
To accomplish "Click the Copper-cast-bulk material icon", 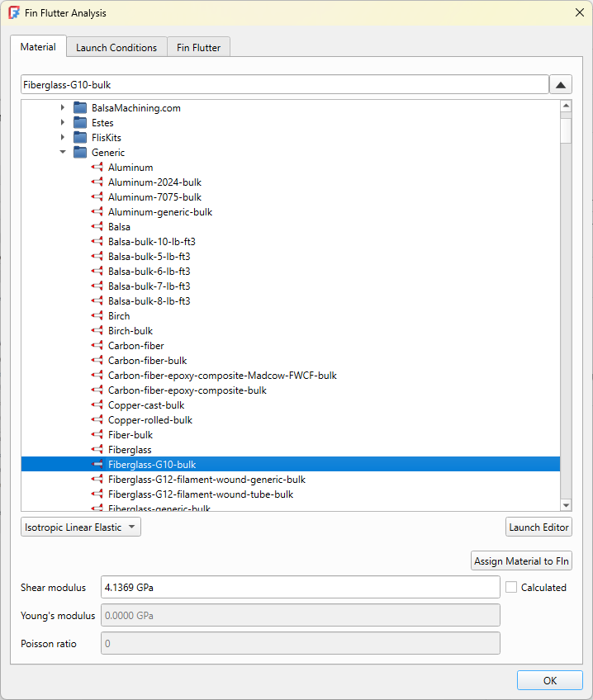I will [97, 405].
